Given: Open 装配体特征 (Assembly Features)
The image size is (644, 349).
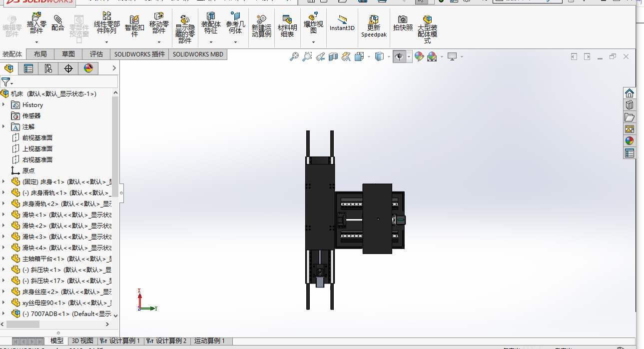Looking at the screenshot, I should tap(211, 23).
